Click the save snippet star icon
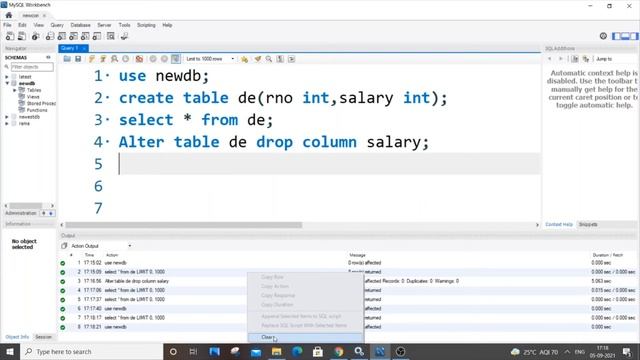The image size is (640, 360). coord(244,59)
